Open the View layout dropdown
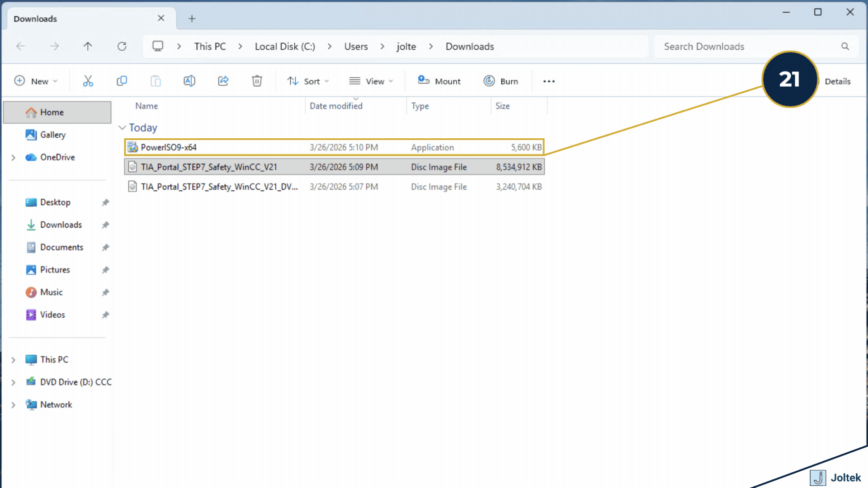 (x=371, y=81)
